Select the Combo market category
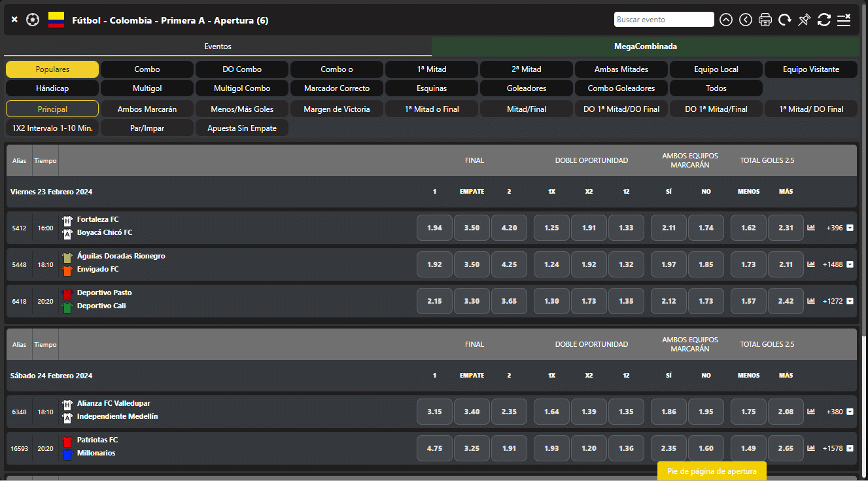The image size is (868, 481). (147, 69)
